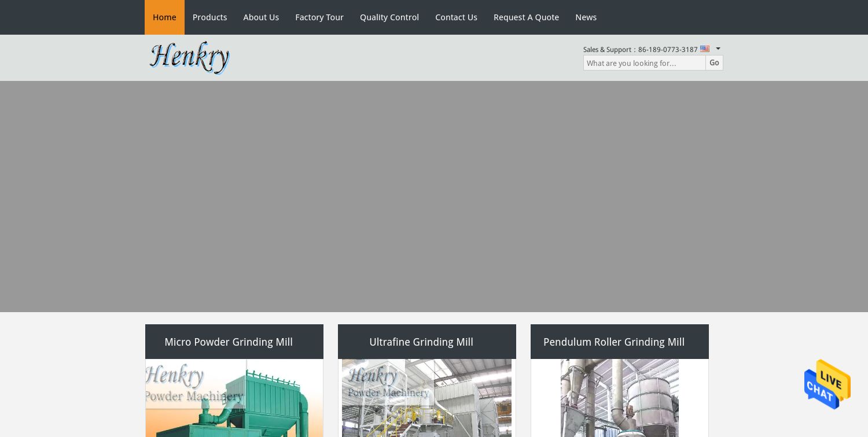The height and width of the screenshot is (437, 868).
Task: Select the Home tab
Action: tap(164, 17)
